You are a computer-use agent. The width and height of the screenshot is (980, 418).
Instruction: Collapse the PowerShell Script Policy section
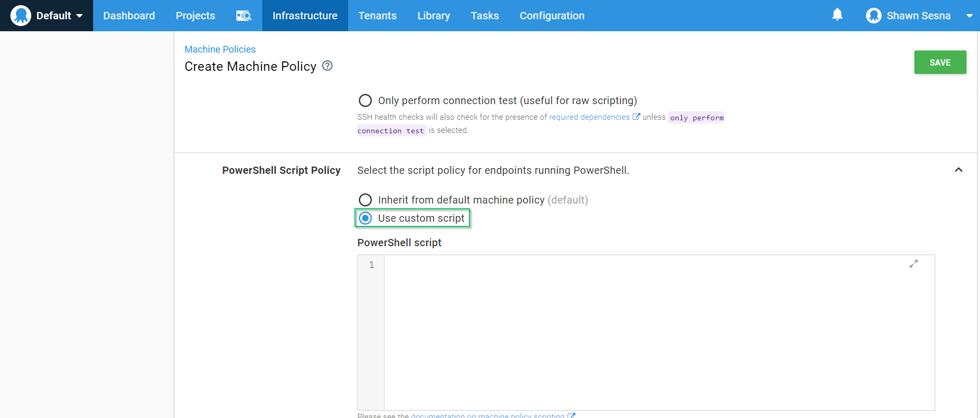958,170
